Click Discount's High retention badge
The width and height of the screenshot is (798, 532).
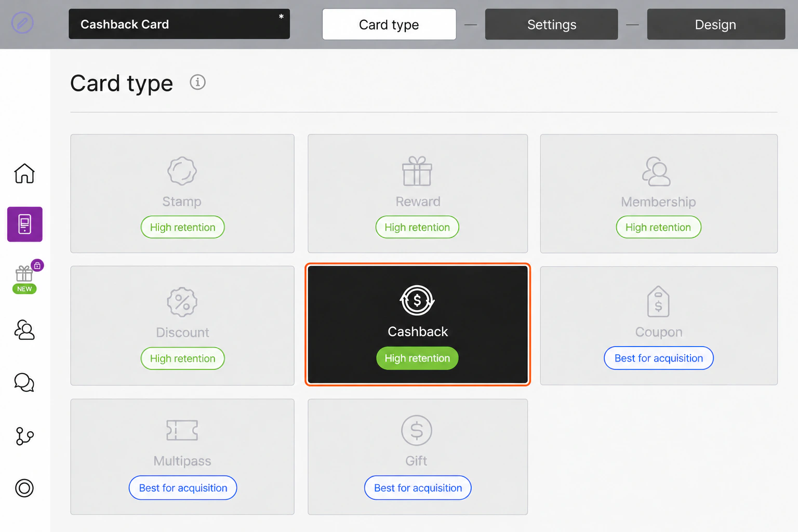183,358
